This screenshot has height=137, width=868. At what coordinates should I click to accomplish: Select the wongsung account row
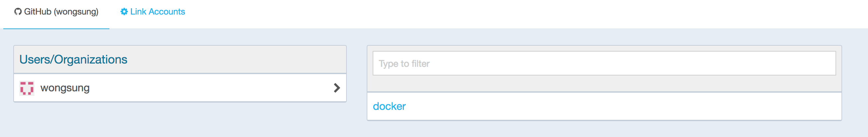tap(180, 88)
